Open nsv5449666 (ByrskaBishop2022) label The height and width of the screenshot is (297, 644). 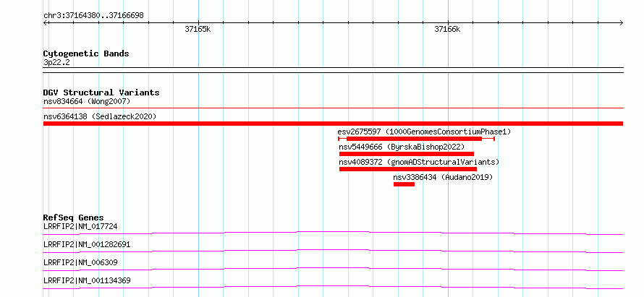[x=402, y=147]
